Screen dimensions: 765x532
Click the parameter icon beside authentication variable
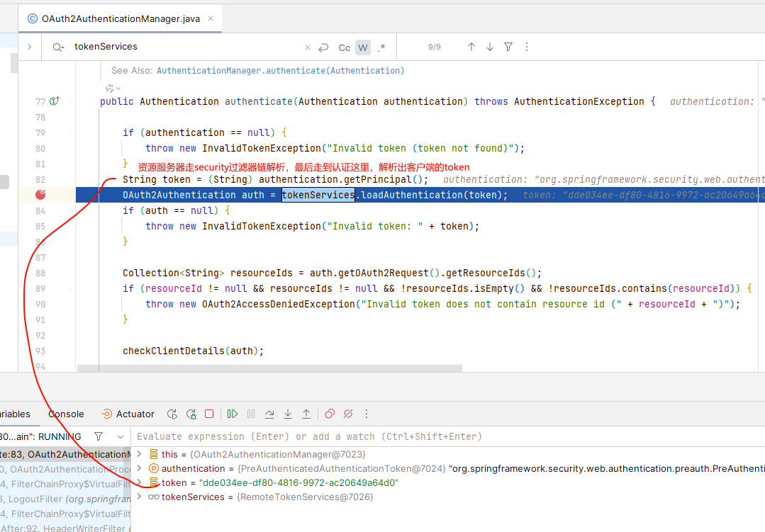pos(154,469)
